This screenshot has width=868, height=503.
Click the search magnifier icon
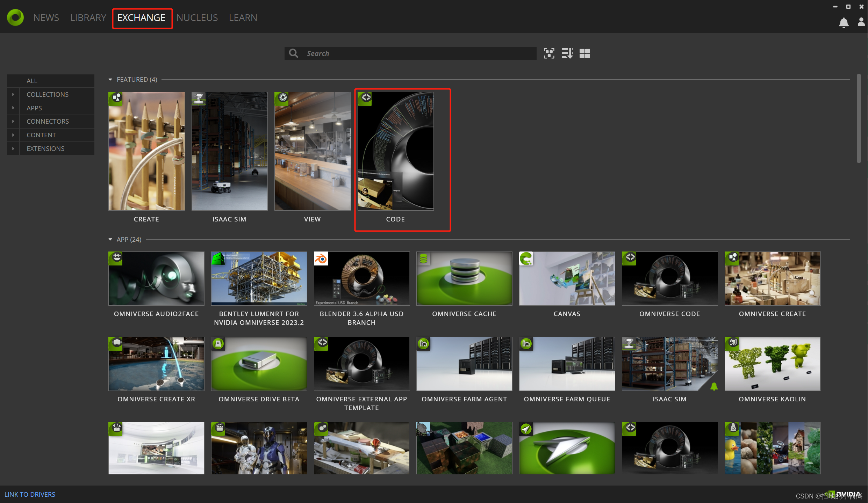pos(294,53)
